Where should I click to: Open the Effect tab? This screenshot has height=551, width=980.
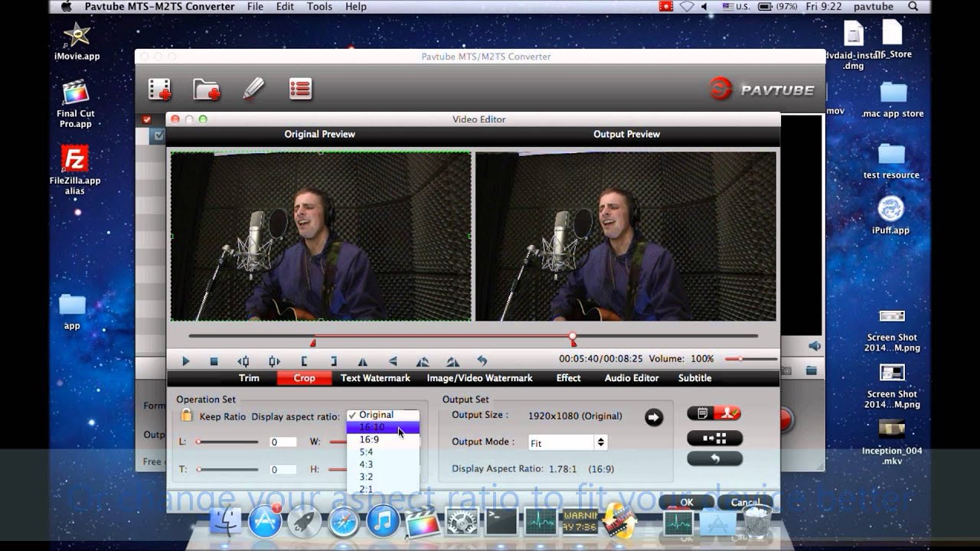click(x=568, y=378)
